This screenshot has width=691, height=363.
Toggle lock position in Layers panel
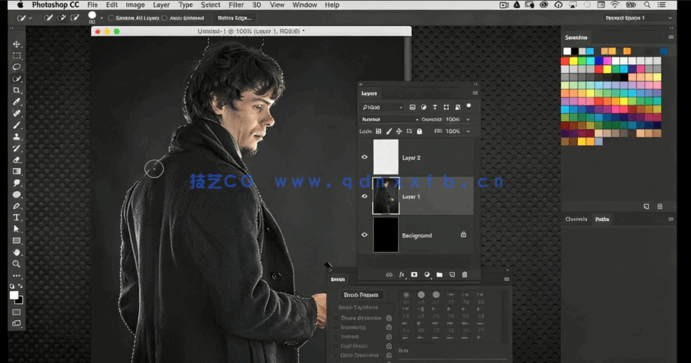pyautogui.click(x=399, y=131)
